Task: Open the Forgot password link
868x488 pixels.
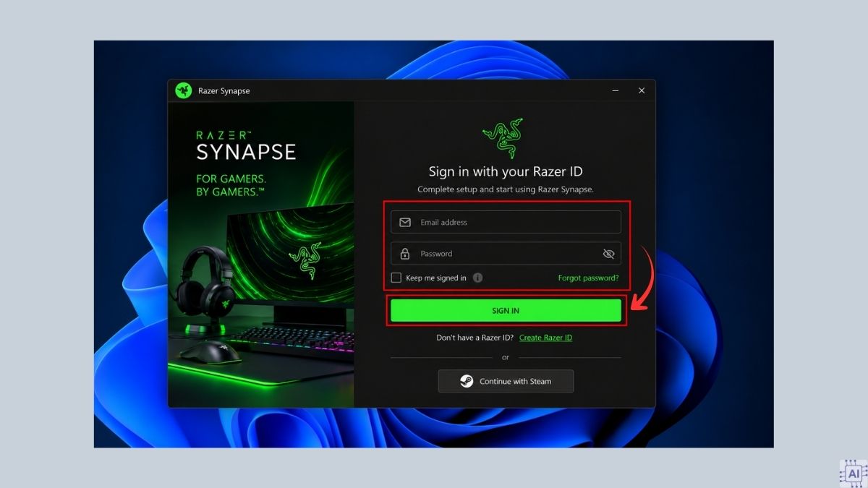Action: [588, 278]
